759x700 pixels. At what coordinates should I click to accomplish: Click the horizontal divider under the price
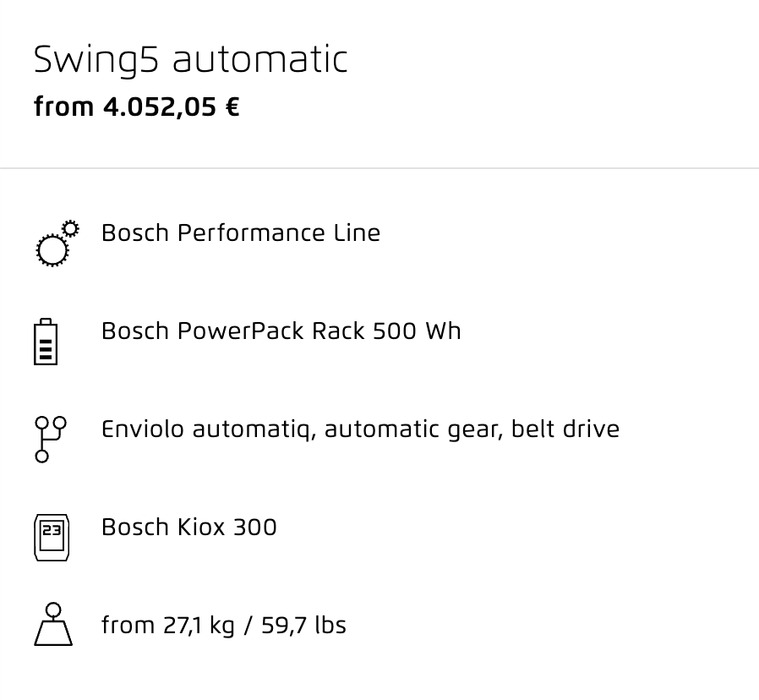point(379,168)
